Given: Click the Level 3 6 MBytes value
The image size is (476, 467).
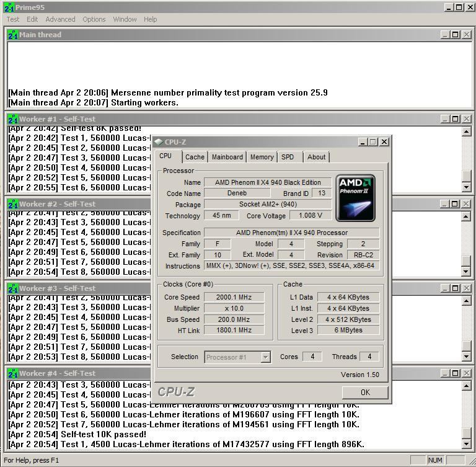Looking at the screenshot, I should coord(348,331).
